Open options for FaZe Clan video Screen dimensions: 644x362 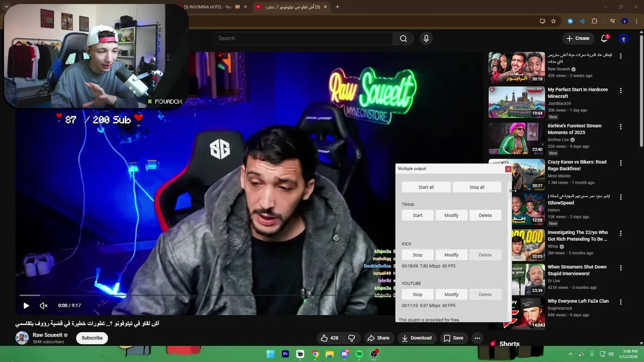tap(620, 302)
